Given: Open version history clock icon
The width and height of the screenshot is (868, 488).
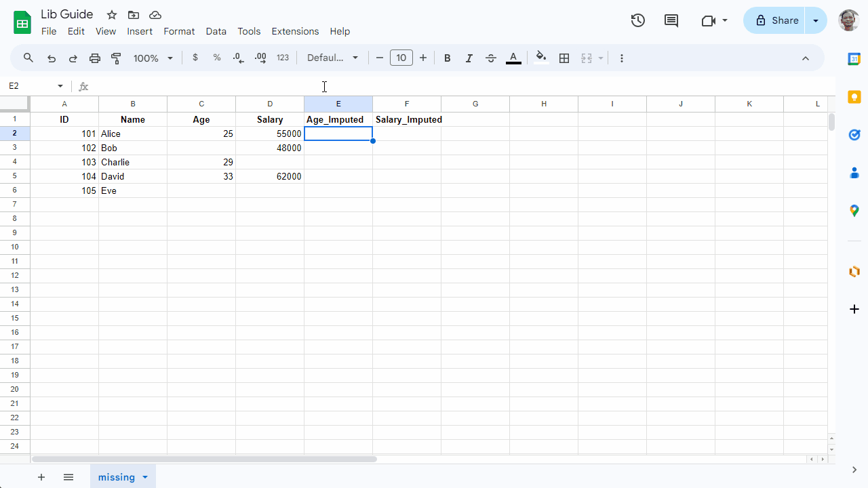Looking at the screenshot, I should click(x=637, y=20).
